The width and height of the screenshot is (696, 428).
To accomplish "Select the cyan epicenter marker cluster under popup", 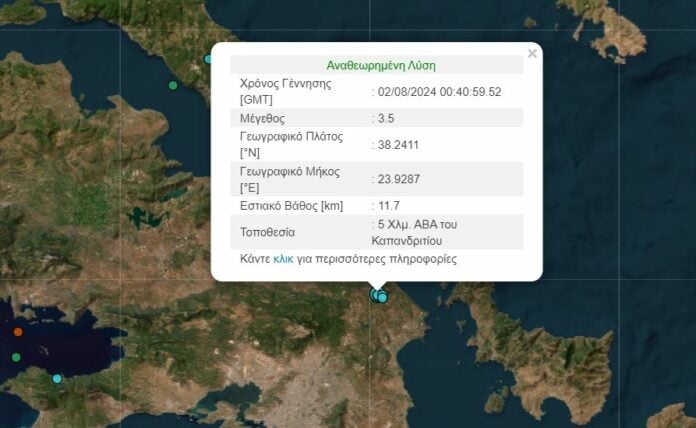I will pos(379,296).
